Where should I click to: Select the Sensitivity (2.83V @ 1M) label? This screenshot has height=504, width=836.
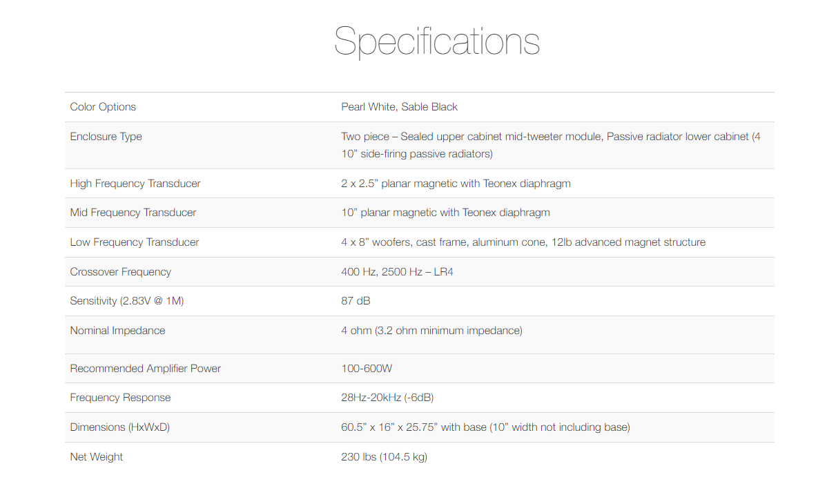click(127, 301)
